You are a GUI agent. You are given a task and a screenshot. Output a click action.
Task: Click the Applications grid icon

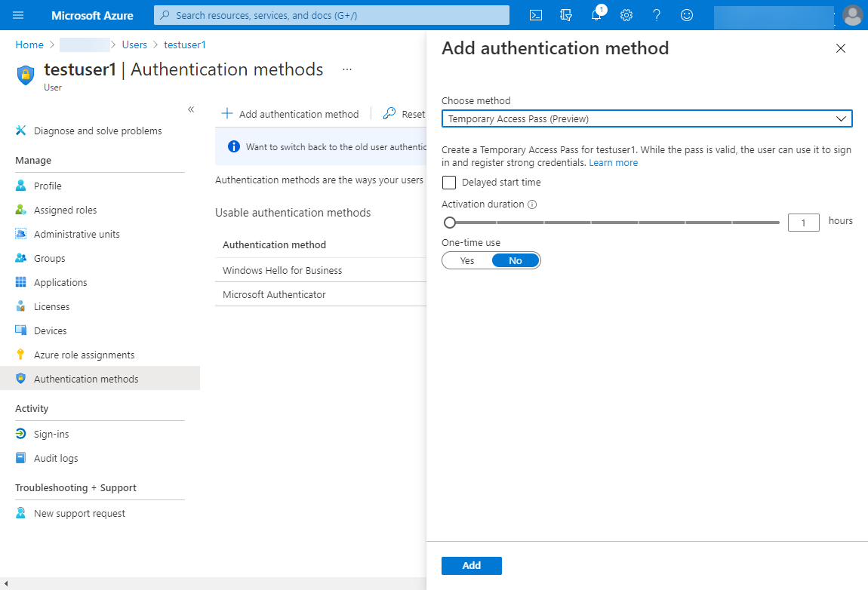[x=21, y=282]
